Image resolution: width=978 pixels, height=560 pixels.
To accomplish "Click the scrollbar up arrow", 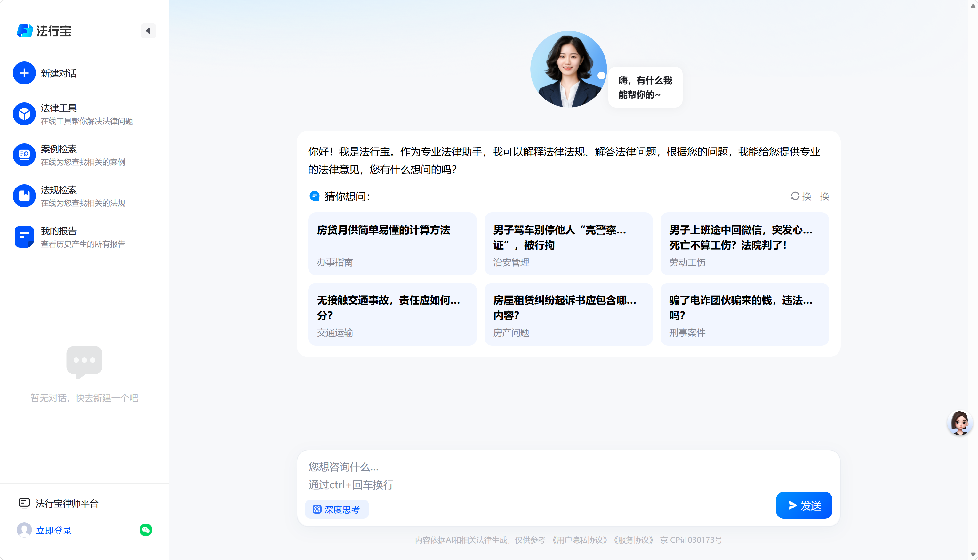I will pos(973,5).
